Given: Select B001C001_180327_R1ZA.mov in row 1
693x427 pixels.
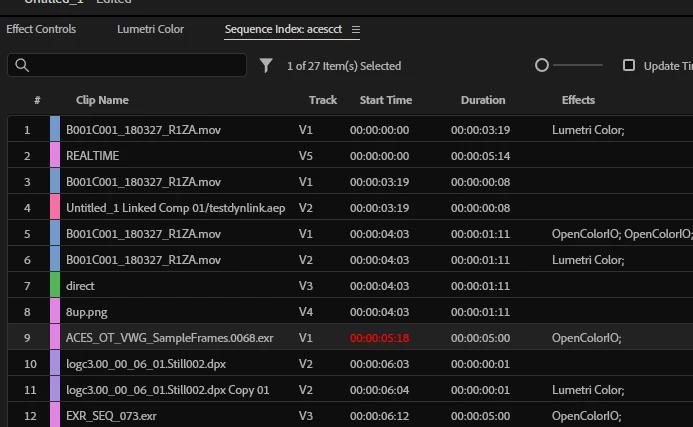Looking at the screenshot, I should pos(143,130).
